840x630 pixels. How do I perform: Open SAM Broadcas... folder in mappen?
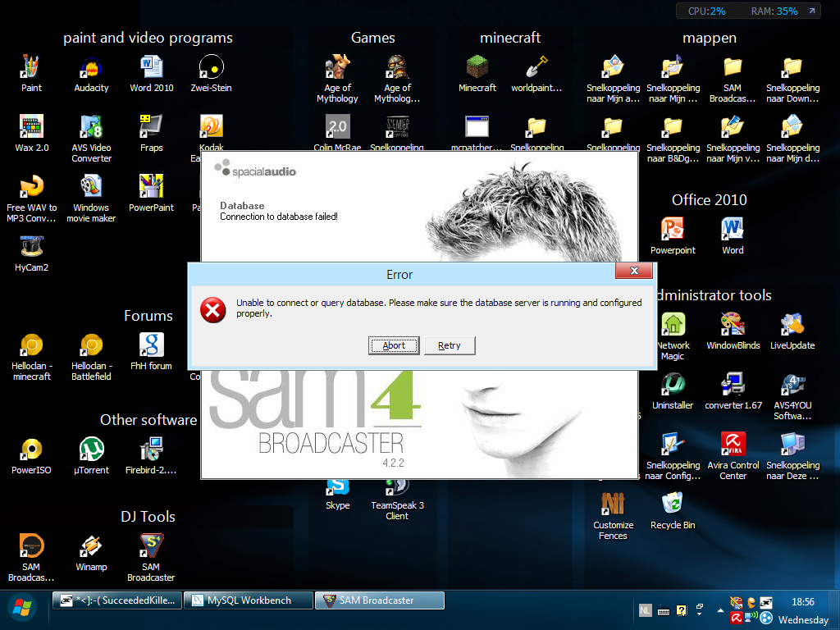pyautogui.click(x=733, y=78)
